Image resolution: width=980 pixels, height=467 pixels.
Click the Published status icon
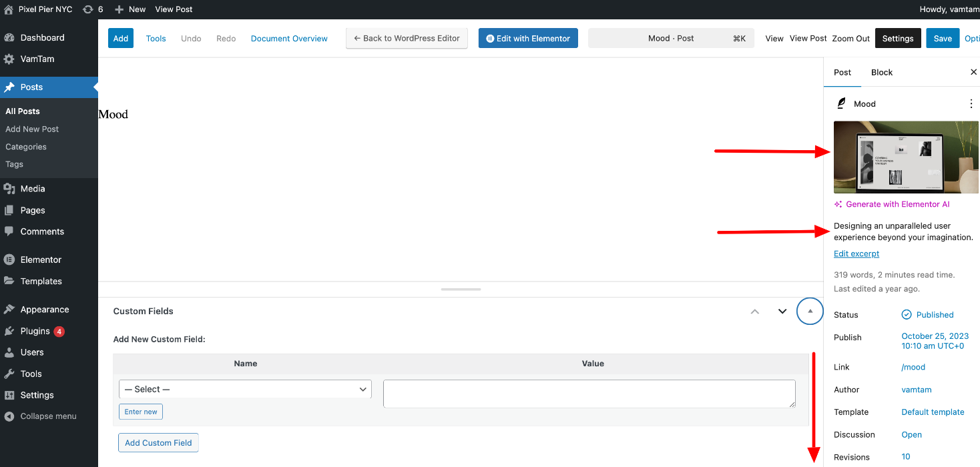[907, 314]
